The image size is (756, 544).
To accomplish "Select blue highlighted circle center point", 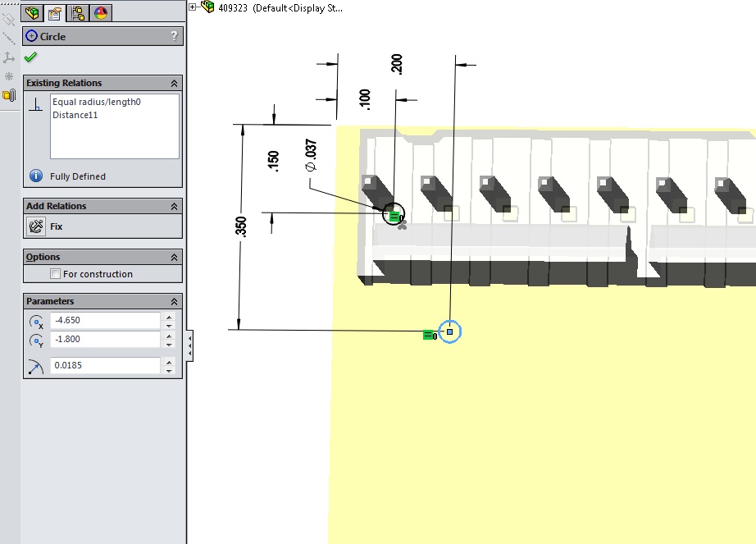I will pyautogui.click(x=450, y=331).
